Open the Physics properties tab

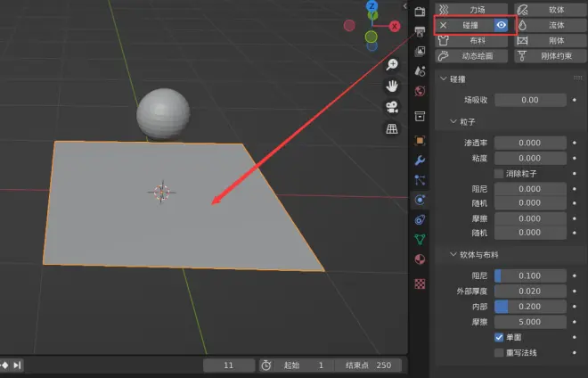click(x=420, y=200)
